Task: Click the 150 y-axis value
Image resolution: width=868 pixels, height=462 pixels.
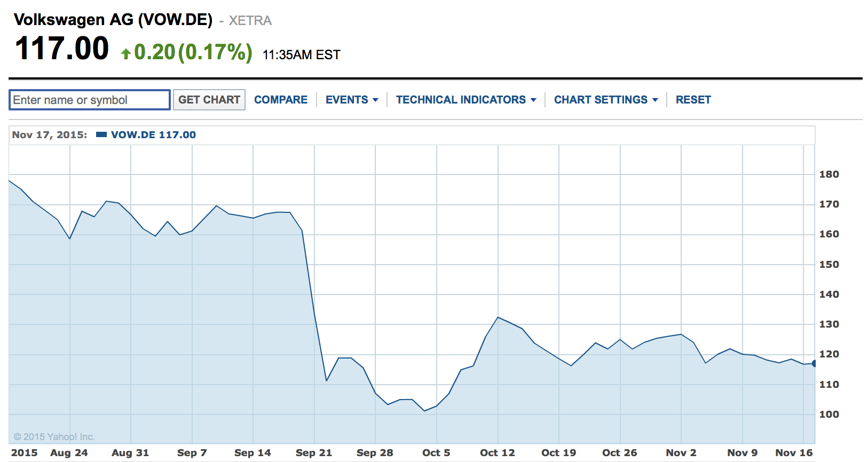Action: tap(829, 265)
